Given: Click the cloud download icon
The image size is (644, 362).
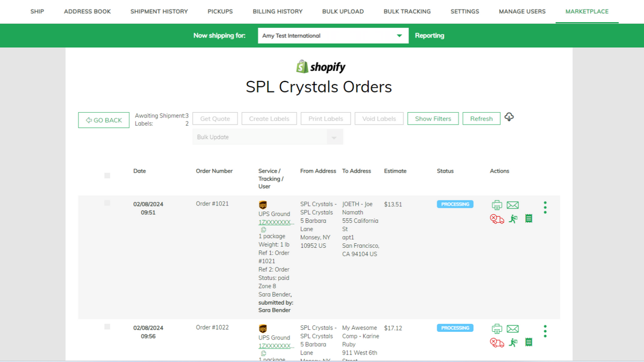Looking at the screenshot, I should (509, 117).
